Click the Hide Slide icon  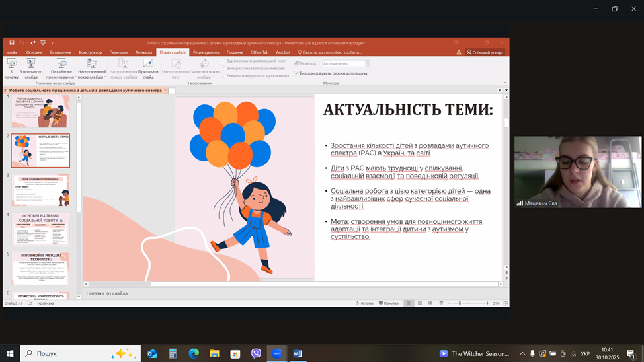[x=148, y=63]
